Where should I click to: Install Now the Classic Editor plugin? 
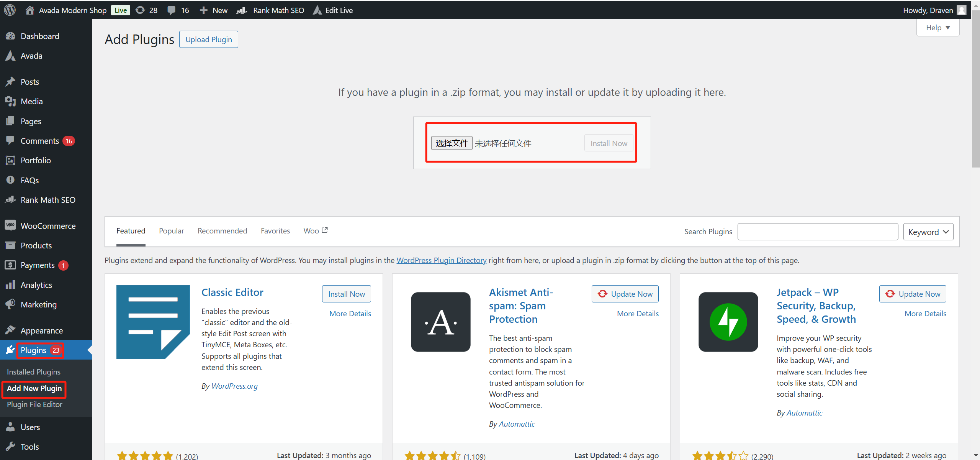(x=346, y=294)
